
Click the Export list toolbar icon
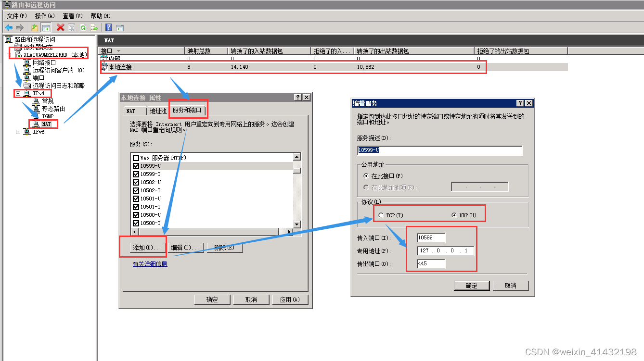(x=94, y=28)
